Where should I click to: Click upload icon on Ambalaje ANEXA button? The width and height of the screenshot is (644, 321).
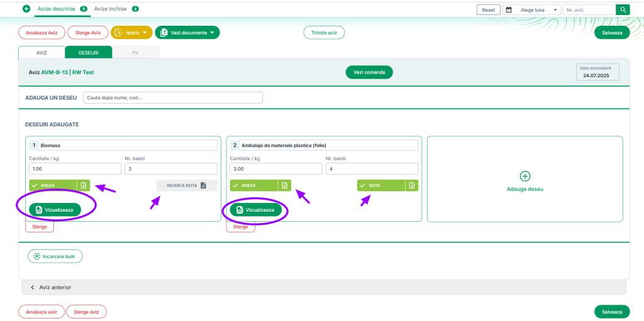(284, 185)
